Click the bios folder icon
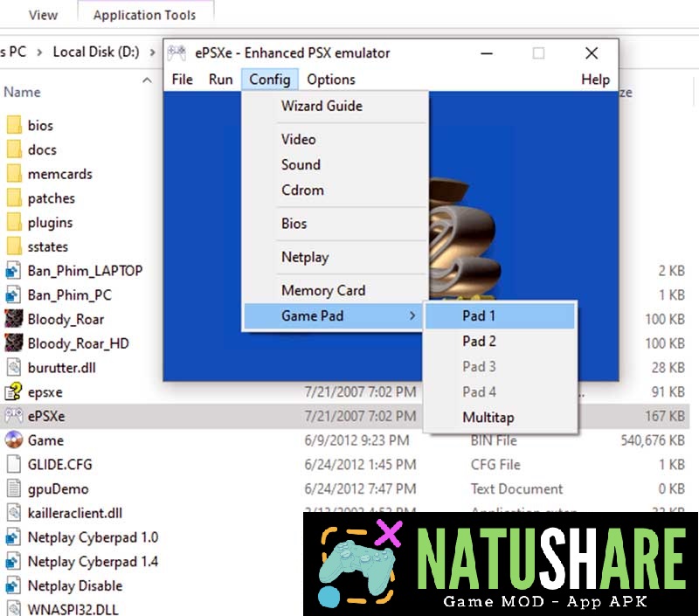Screen dimensions: 699x616 pyautogui.click(x=14, y=125)
